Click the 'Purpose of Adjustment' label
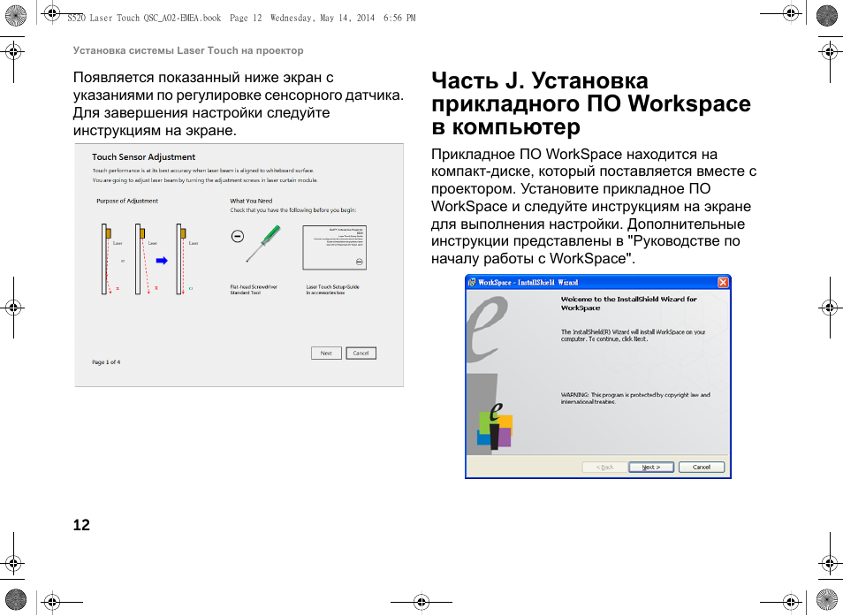This screenshot has width=843, height=616. pos(127,201)
